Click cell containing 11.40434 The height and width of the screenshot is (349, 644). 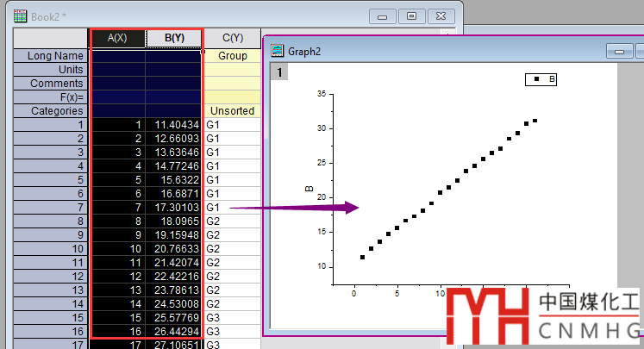coord(173,125)
